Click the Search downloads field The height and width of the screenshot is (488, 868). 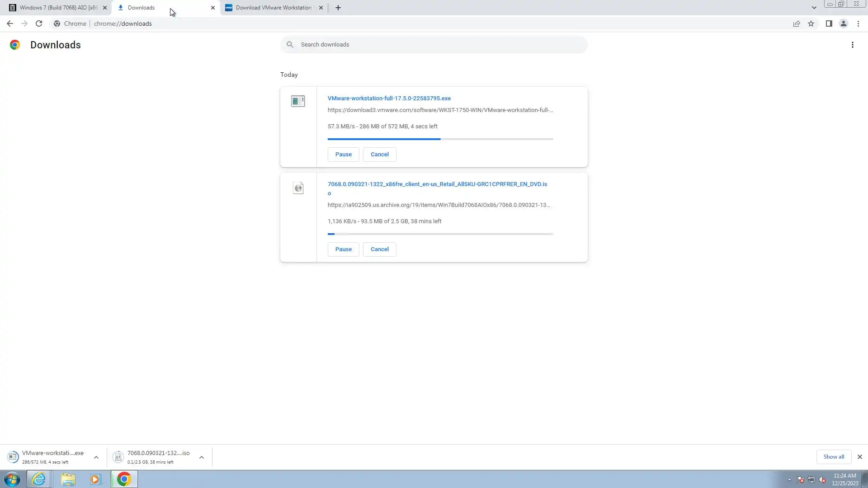point(434,45)
